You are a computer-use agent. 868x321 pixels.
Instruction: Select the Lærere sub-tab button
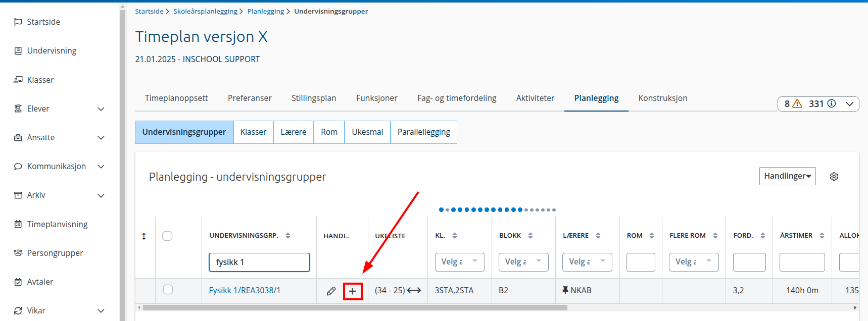coord(294,132)
